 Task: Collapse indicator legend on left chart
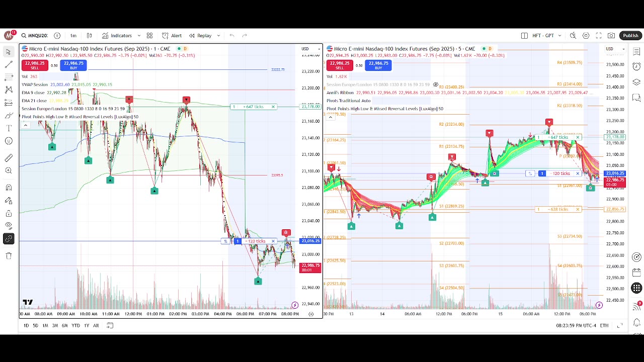25,125
